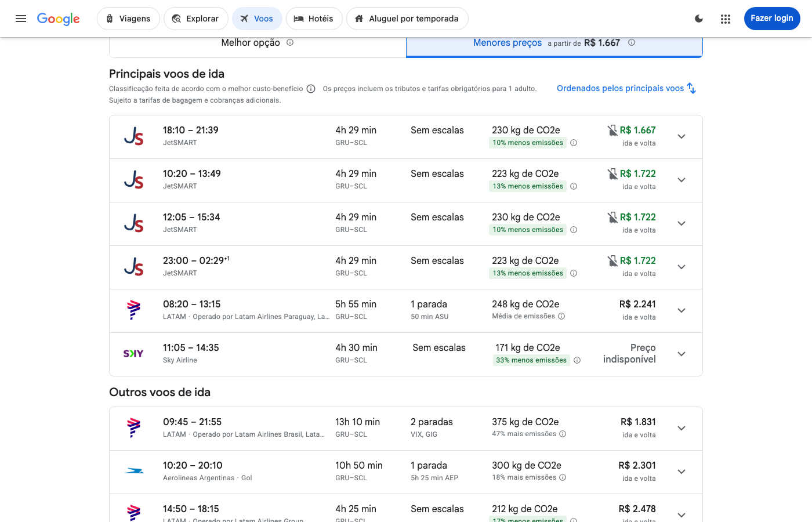
Task: Click JetSMART logo of 10:20 – 13:49 flight
Action: click(134, 180)
